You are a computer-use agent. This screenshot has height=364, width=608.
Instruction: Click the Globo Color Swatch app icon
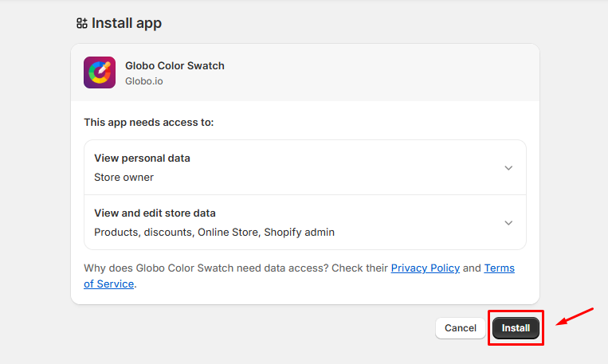click(x=100, y=72)
